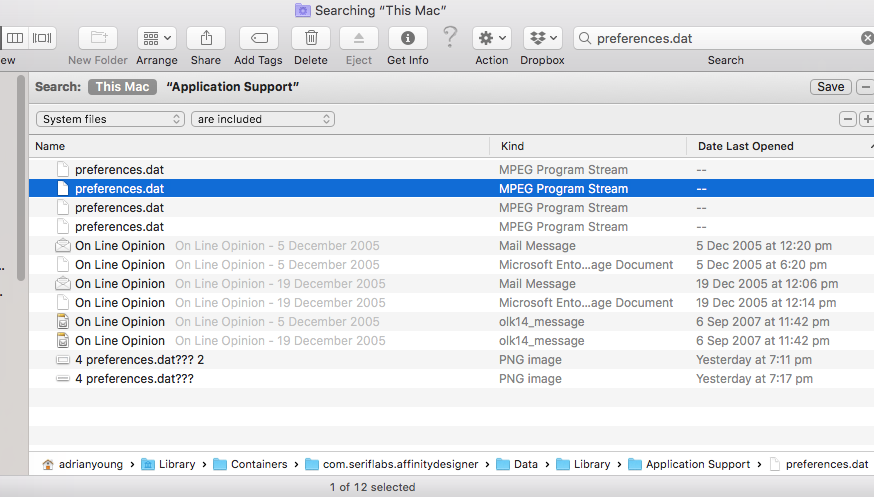Screen dimensions: 874x497
Task: Clear the search field with the X icon
Action: [866, 38]
